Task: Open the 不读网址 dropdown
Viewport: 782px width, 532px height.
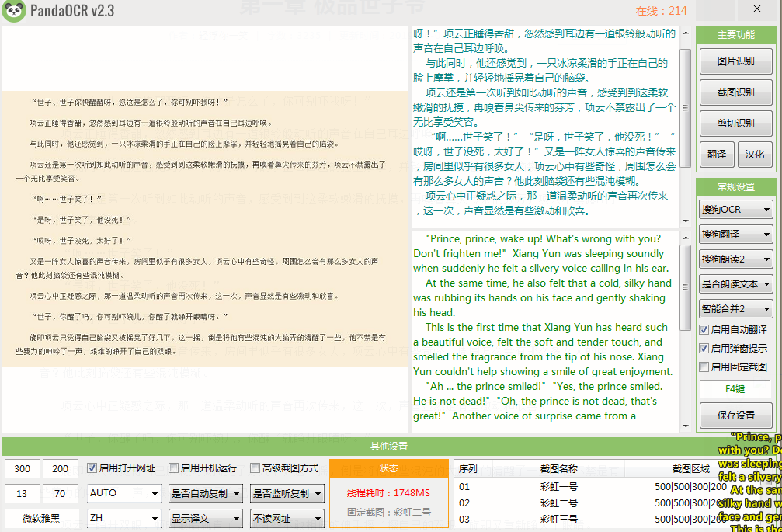Action: point(287,519)
